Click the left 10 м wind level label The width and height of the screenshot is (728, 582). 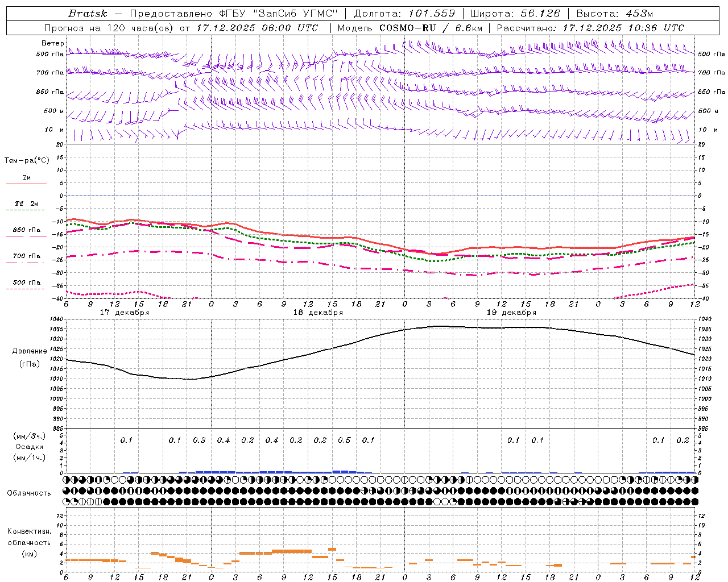point(55,130)
